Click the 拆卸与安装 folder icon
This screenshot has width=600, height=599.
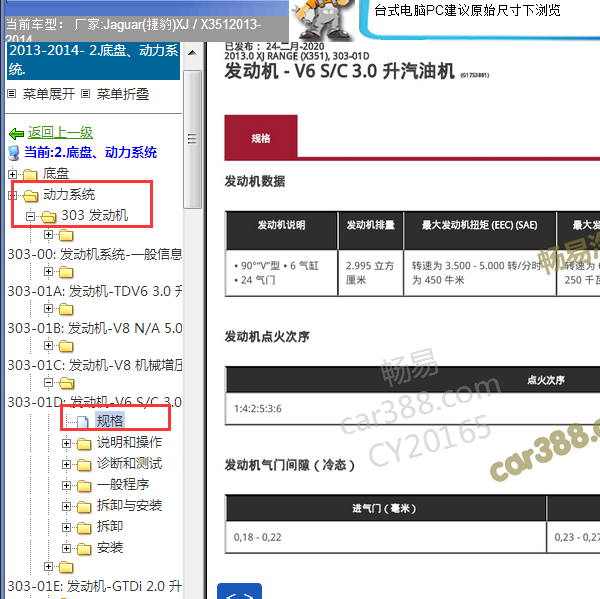point(84,507)
